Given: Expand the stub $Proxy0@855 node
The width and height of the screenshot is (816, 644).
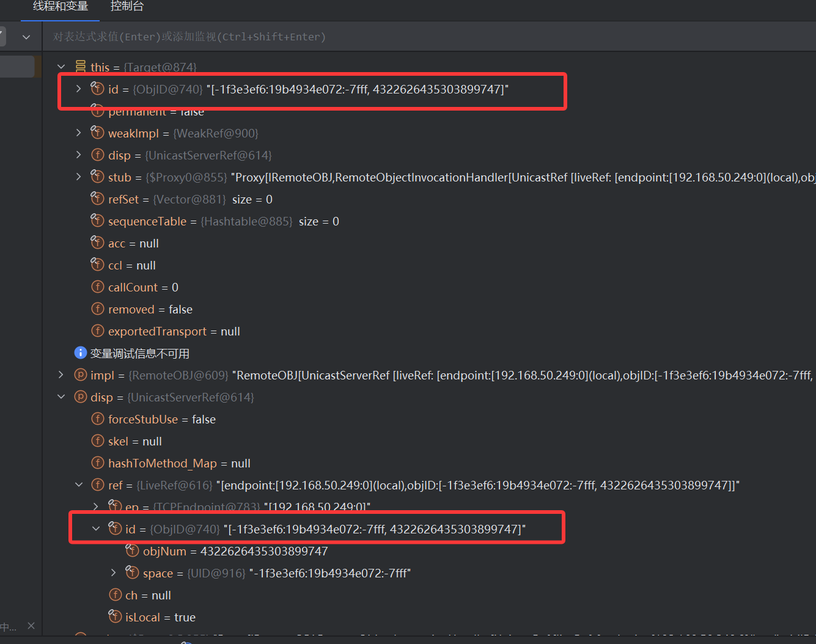Looking at the screenshot, I should click(78, 177).
